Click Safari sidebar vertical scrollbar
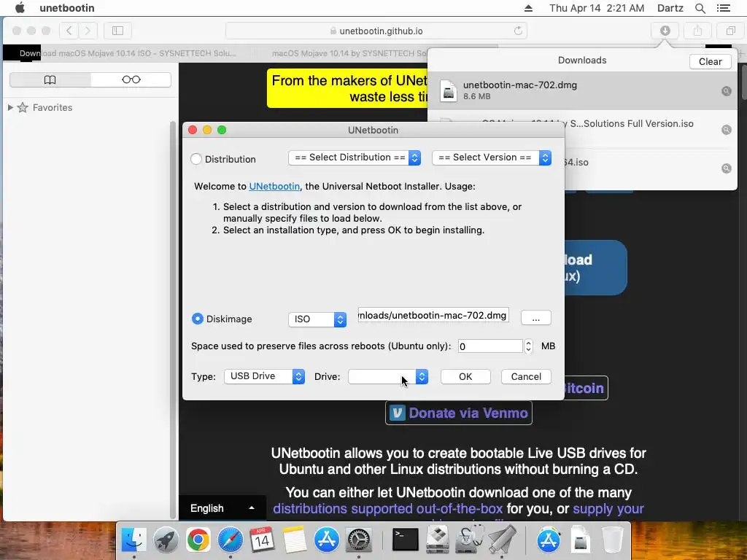Image resolution: width=747 pixels, height=560 pixels. point(172,319)
